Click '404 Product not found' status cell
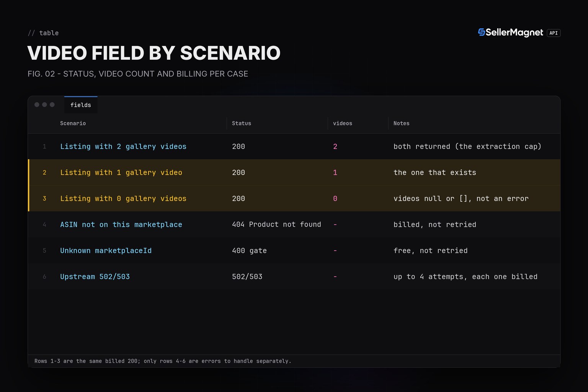Image resolution: width=588 pixels, height=392 pixels. point(276,225)
